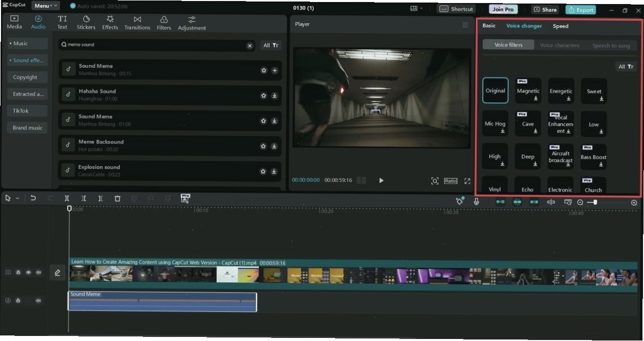This screenshot has width=644, height=341.
Task: Open the All filter dropdown in voice filters
Action: 625,66
